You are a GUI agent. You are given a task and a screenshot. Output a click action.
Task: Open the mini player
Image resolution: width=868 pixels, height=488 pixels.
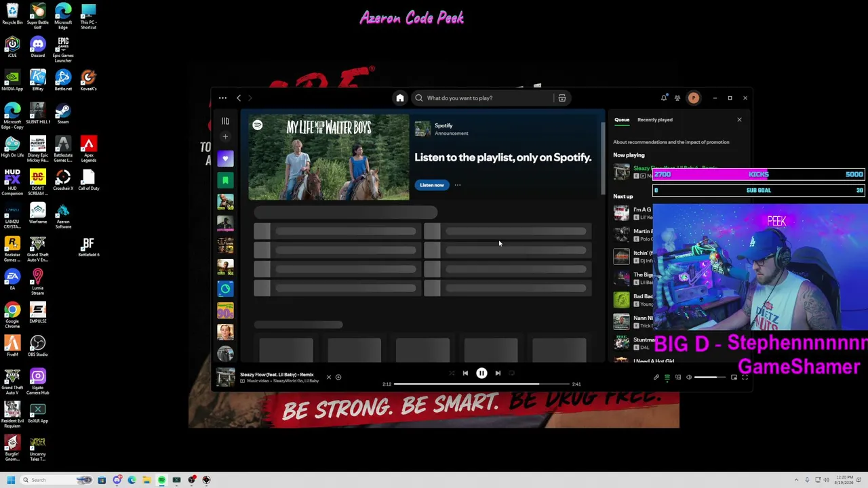click(734, 378)
